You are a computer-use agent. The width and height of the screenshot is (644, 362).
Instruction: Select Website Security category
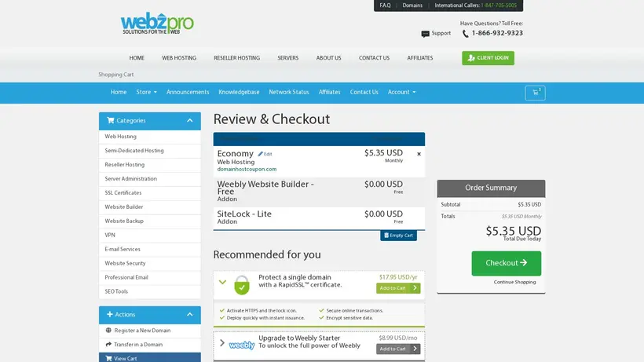150,264
